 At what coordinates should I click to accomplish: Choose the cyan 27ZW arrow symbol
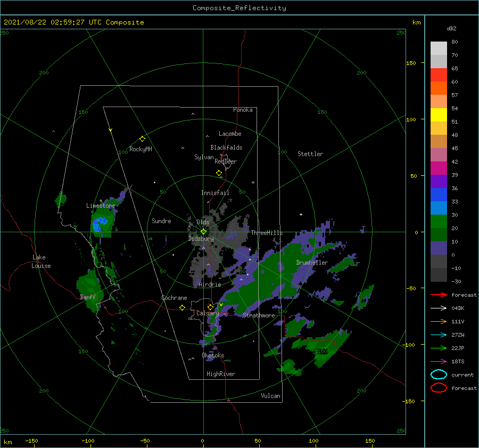click(439, 335)
